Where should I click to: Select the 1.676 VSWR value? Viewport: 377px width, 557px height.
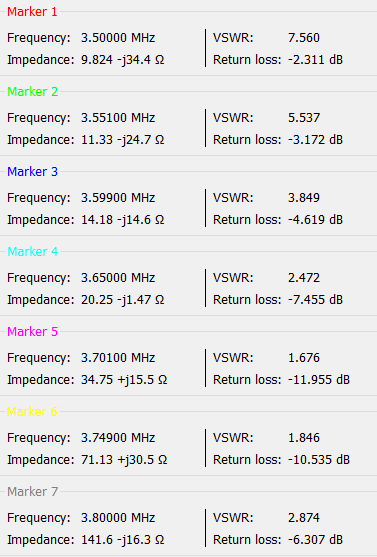click(x=304, y=357)
